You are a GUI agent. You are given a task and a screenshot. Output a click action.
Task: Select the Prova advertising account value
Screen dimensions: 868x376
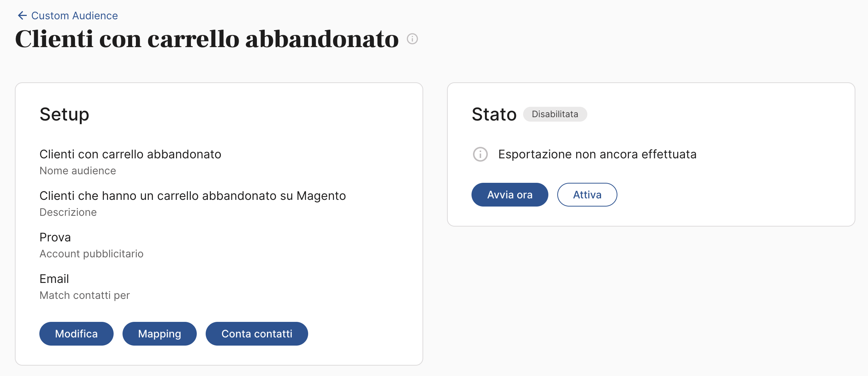coord(55,237)
